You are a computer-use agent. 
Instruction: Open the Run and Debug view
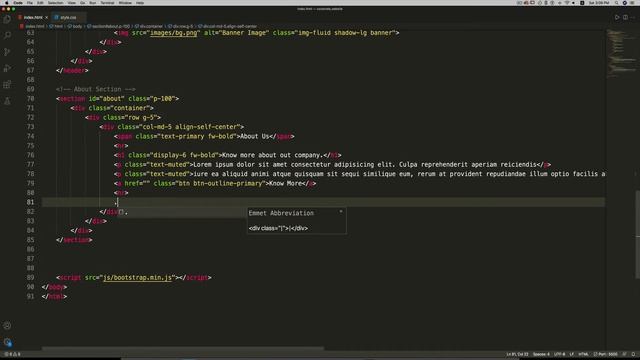pyautogui.click(x=7, y=68)
